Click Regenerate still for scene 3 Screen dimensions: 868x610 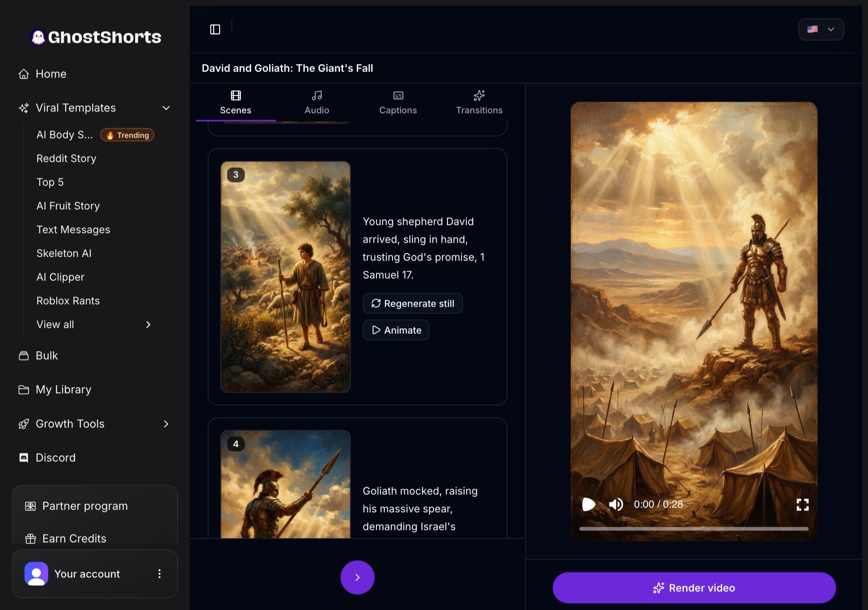[x=412, y=303]
